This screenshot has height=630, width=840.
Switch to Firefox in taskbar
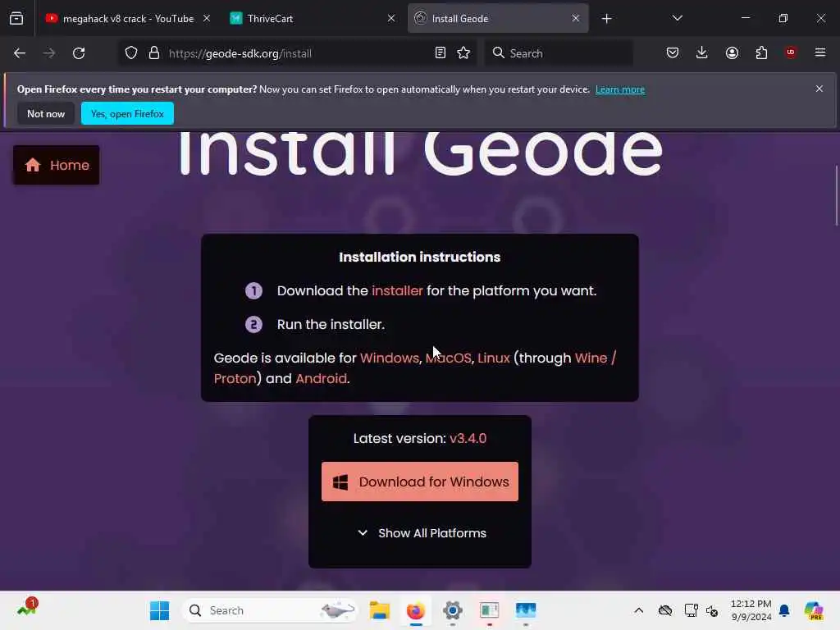(416, 610)
